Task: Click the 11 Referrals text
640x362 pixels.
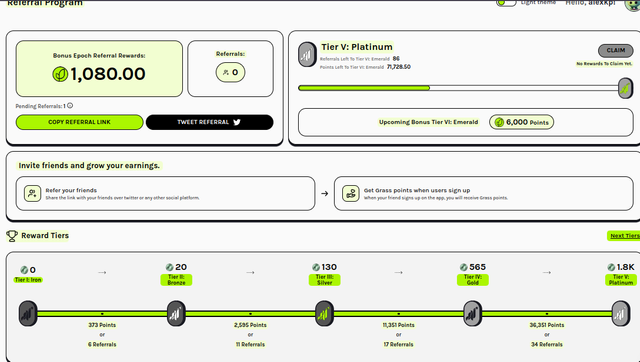Action: [x=250, y=344]
